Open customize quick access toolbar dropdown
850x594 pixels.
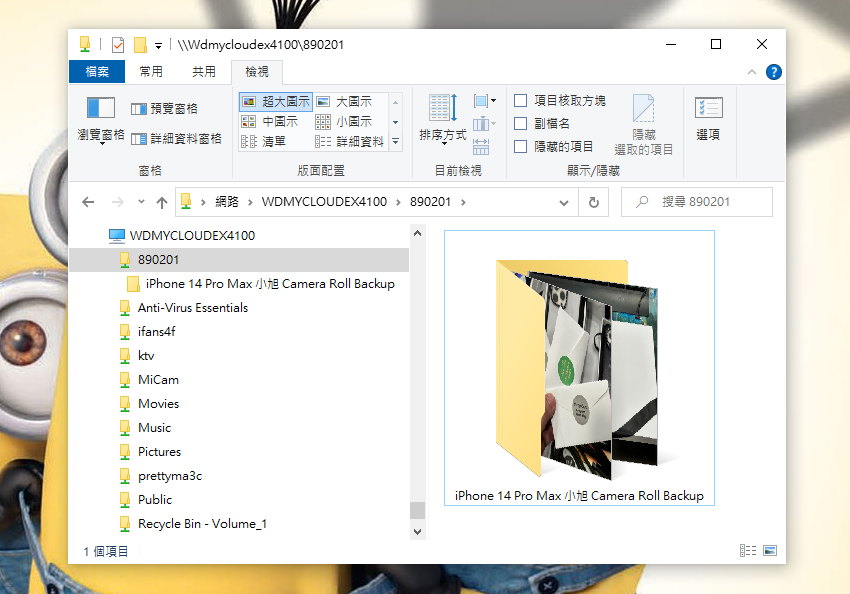(158, 46)
